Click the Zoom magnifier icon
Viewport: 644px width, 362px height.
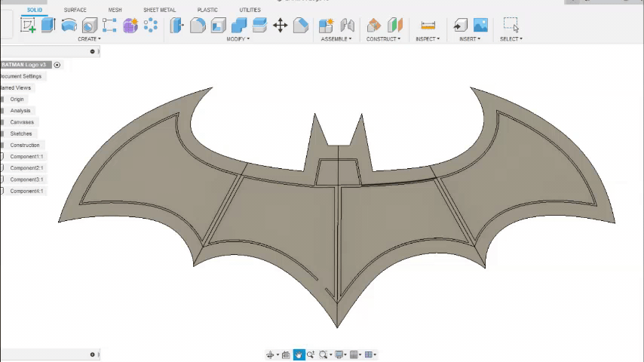pyautogui.click(x=311, y=354)
